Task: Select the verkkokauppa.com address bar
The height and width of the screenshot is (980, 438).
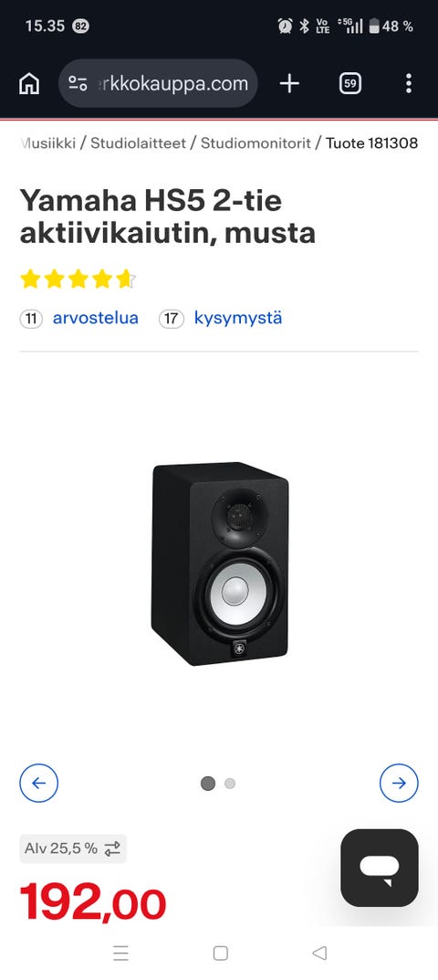Action: click(x=158, y=83)
